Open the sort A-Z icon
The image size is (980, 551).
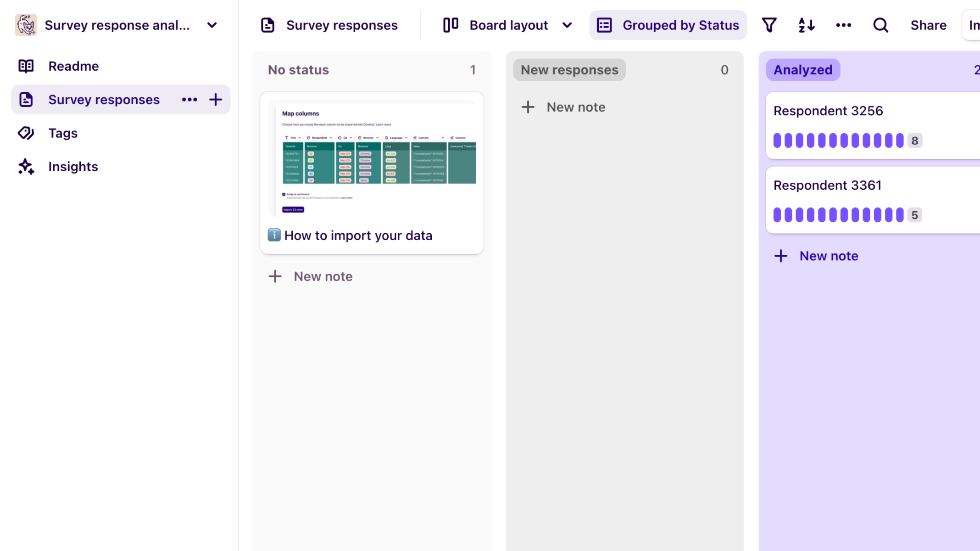(x=806, y=25)
